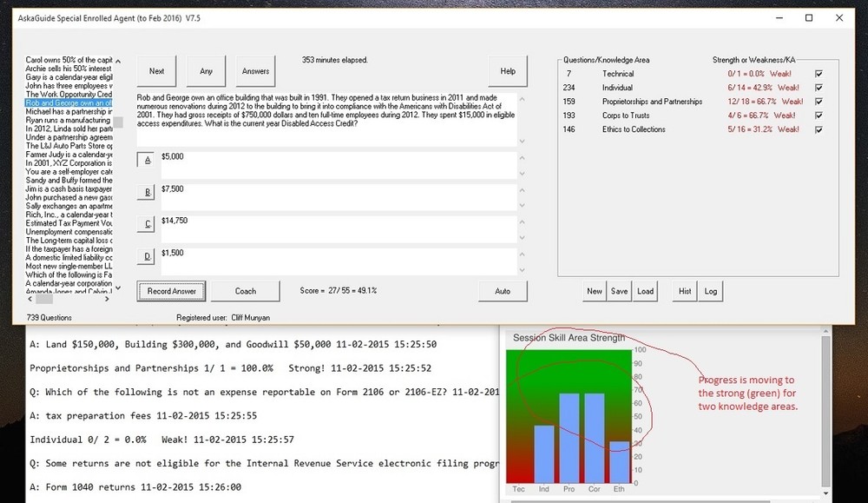The image size is (868, 503).
Task: Select answer A, $5,000
Action: (x=145, y=159)
